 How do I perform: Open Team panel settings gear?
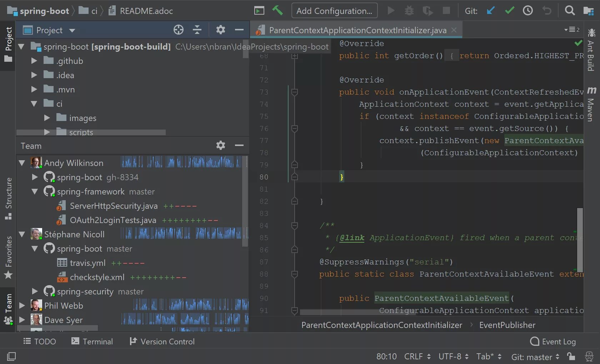(x=221, y=145)
